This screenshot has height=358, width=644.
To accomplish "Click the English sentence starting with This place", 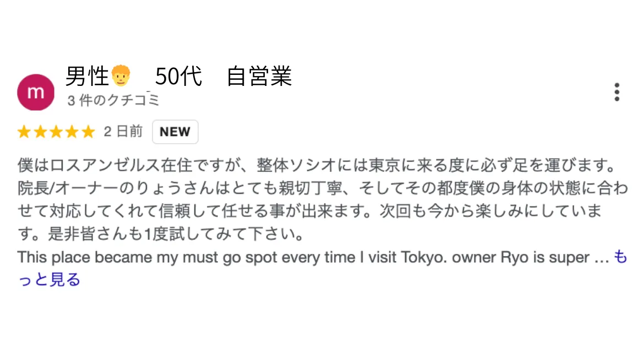I will click(220, 257).
